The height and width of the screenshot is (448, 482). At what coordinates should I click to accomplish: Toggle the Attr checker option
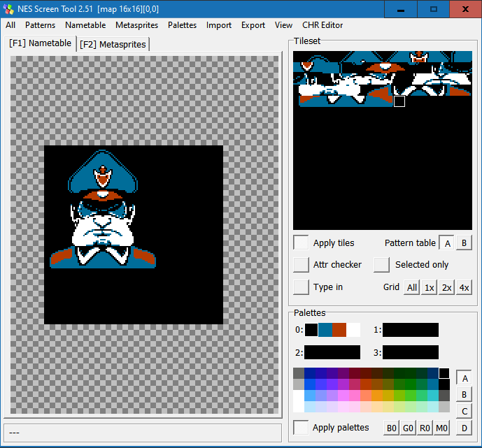point(301,265)
